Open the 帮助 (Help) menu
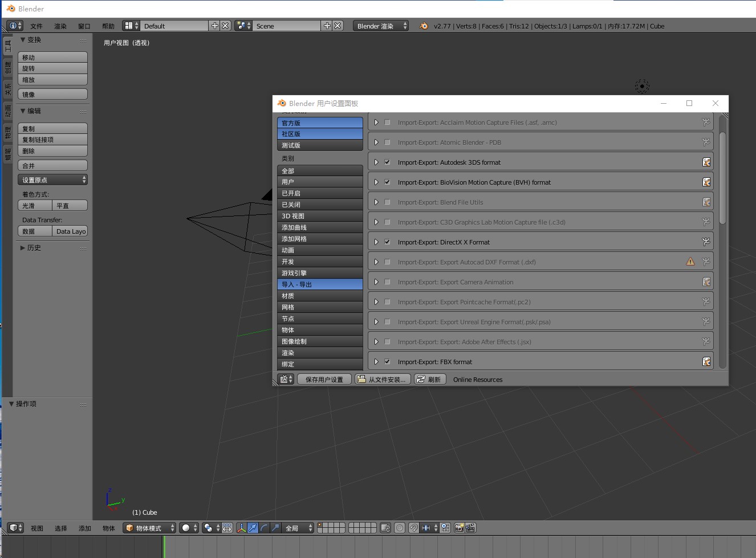 click(108, 26)
